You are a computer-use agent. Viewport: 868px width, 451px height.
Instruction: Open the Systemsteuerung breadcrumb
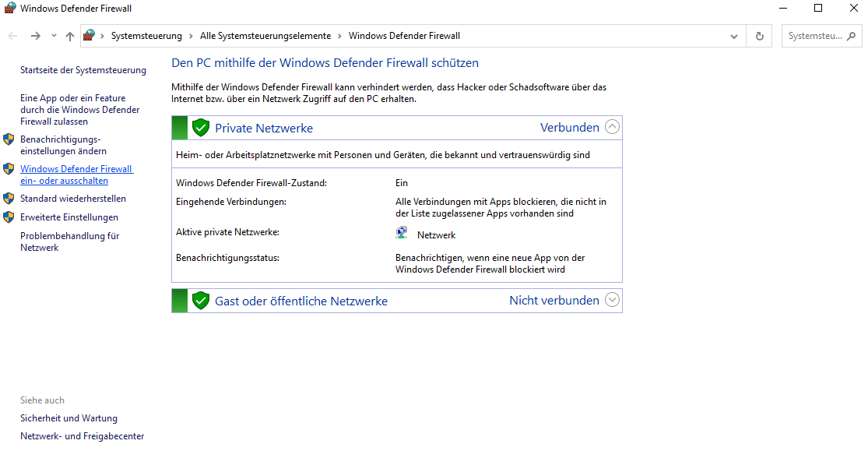[x=146, y=36]
